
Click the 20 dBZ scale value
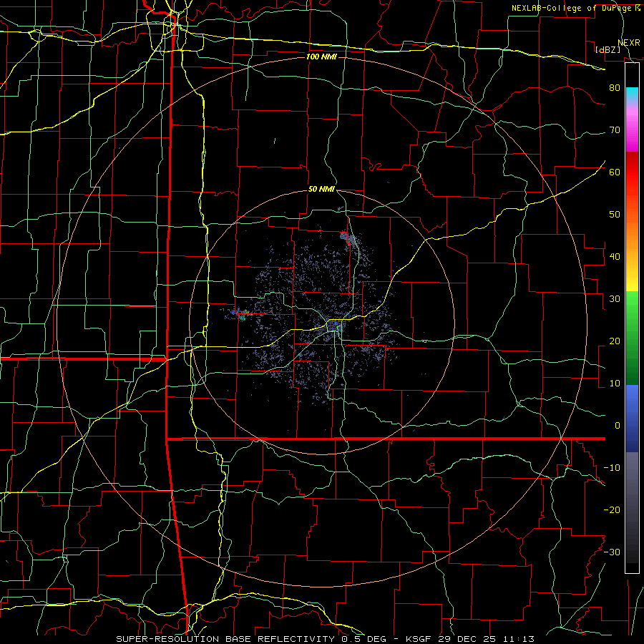click(615, 341)
